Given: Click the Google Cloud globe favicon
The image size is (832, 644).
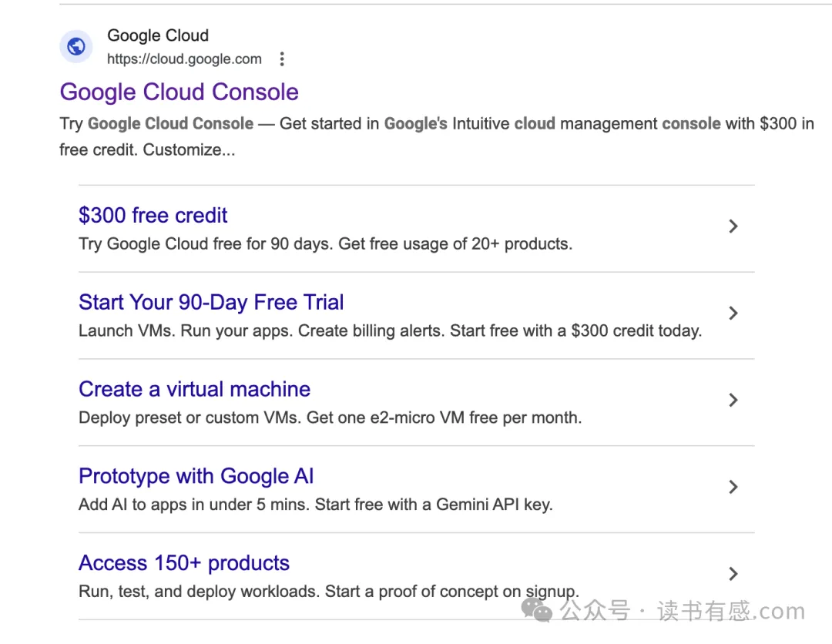Looking at the screenshot, I should (x=75, y=47).
